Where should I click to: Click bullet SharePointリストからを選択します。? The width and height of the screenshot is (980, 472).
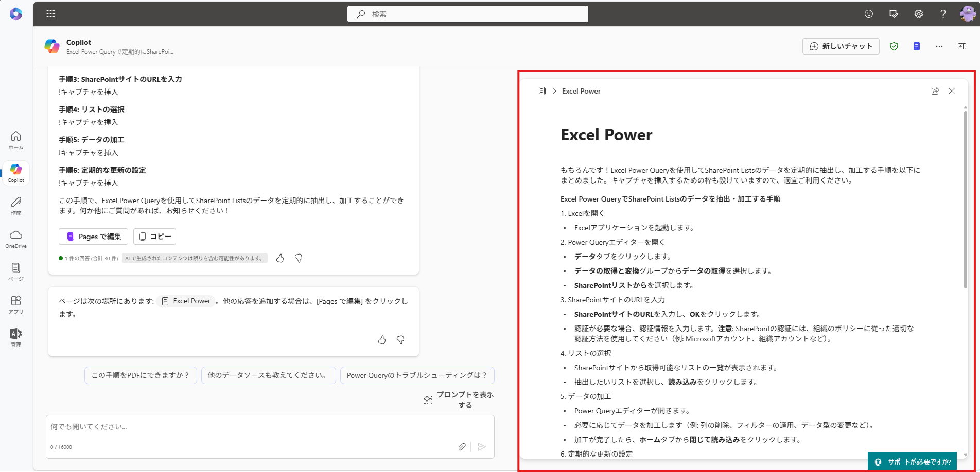tap(634, 285)
